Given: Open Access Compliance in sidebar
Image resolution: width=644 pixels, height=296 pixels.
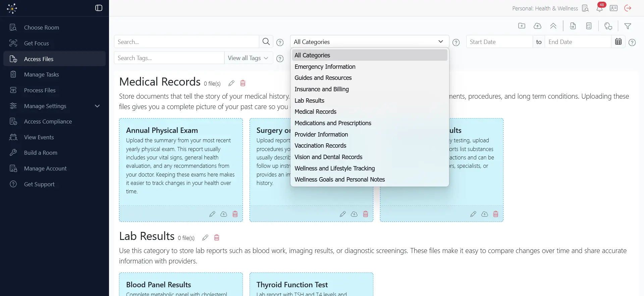Looking at the screenshot, I should click(x=54, y=121).
